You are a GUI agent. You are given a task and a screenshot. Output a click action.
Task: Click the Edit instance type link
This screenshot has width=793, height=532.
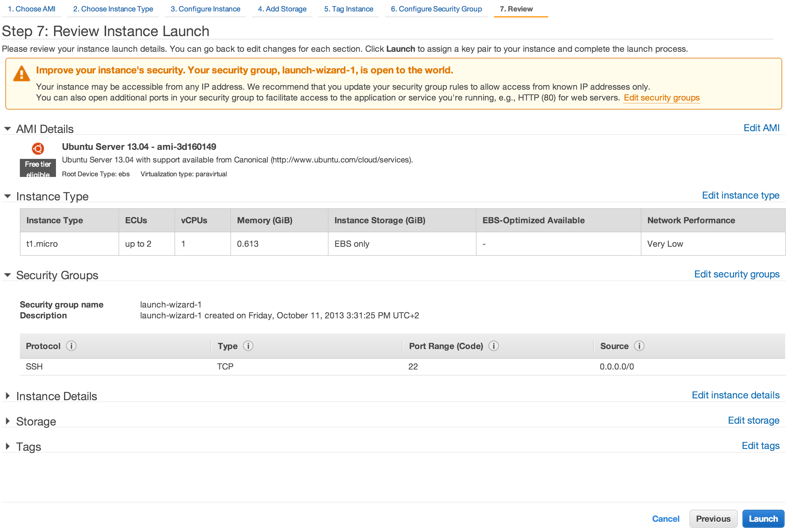click(740, 195)
